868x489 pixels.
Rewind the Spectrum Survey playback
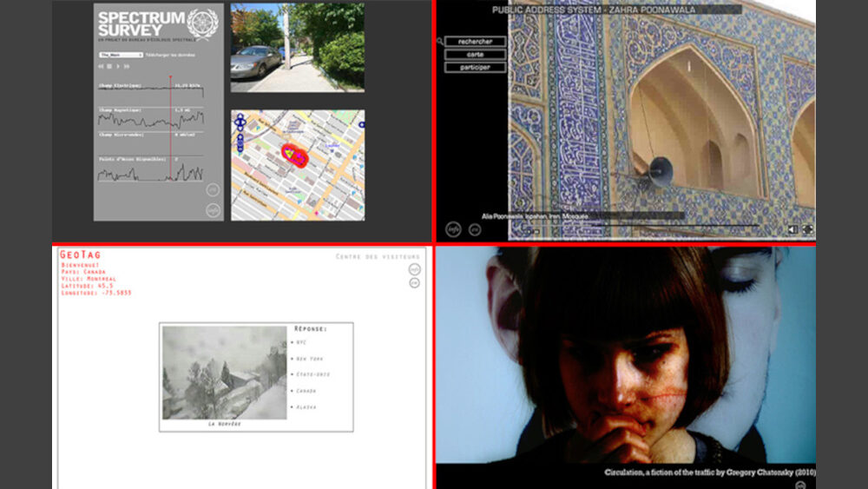click(x=102, y=66)
